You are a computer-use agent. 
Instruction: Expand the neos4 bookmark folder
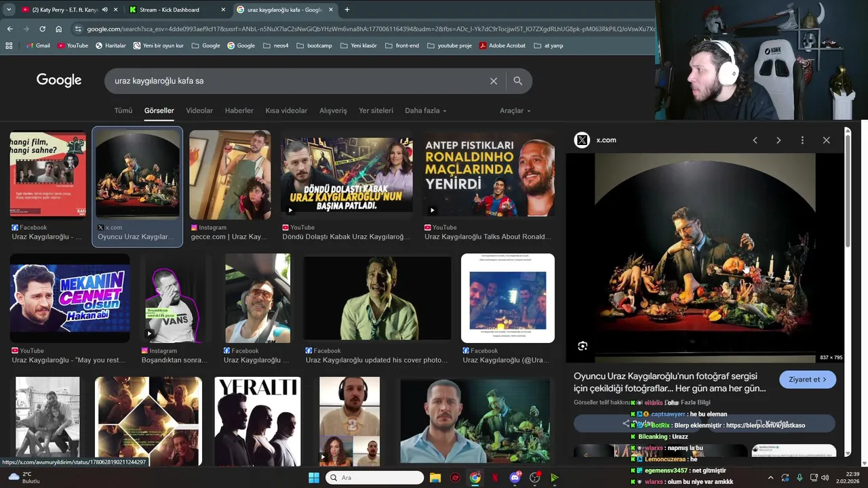coord(275,45)
